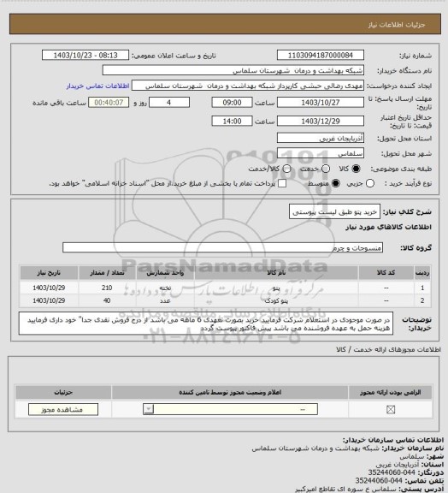Click the تعداد / مقدار column header
This screenshot has width=448, height=493.
point(107,273)
